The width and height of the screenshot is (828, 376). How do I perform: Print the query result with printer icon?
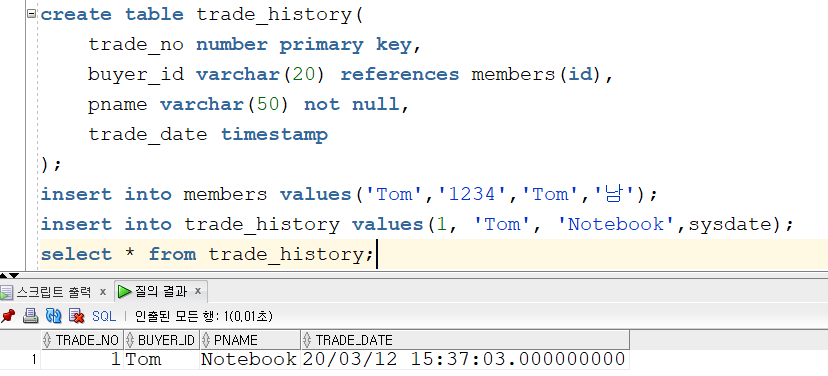pos(31,316)
